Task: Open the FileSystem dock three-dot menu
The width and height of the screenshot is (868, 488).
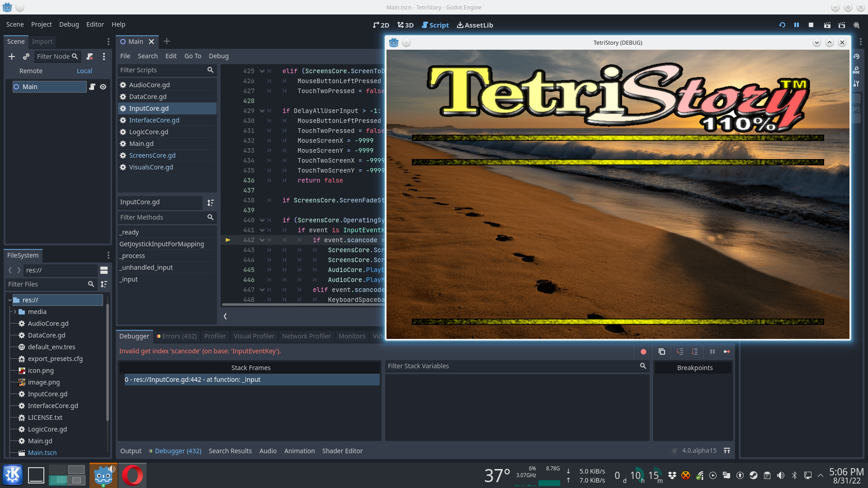Action: pyautogui.click(x=108, y=255)
